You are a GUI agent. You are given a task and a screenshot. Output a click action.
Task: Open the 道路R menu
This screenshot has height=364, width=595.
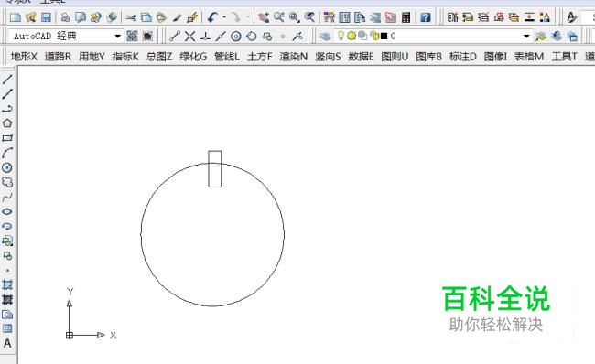pos(58,57)
